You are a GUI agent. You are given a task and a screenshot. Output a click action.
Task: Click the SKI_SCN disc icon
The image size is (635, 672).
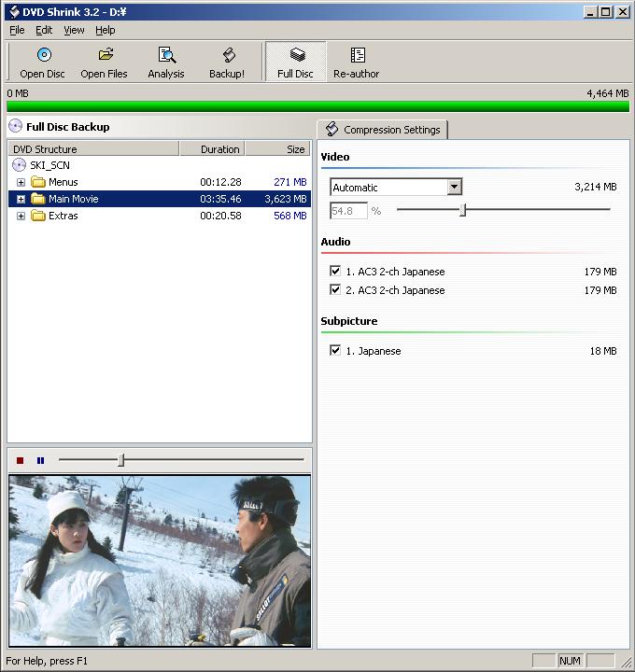point(19,165)
